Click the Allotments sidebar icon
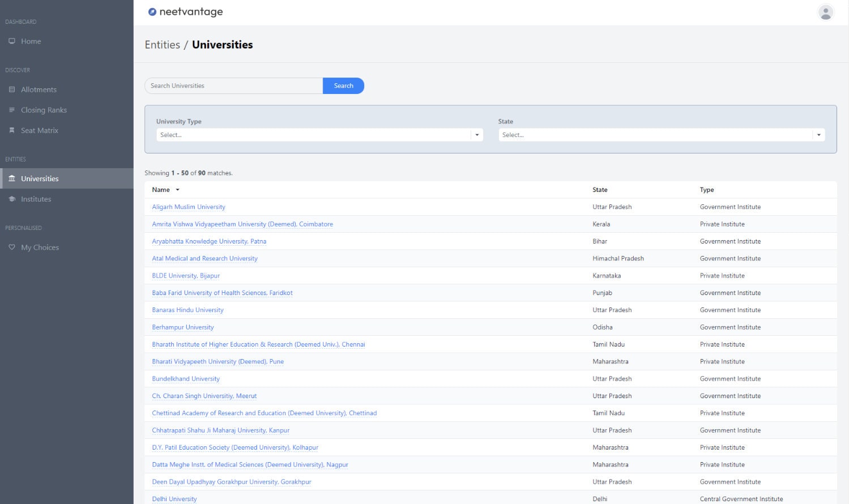Screen dimensions: 849x504 pos(12,89)
